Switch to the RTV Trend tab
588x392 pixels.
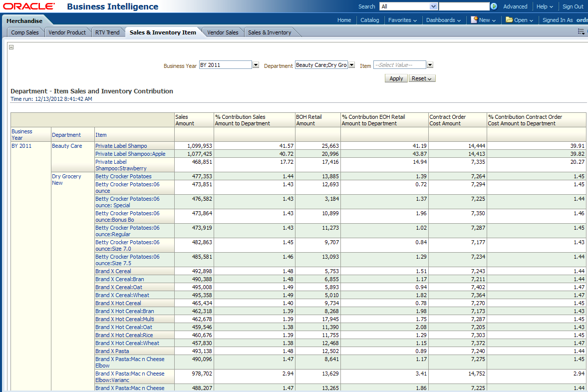click(107, 32)
